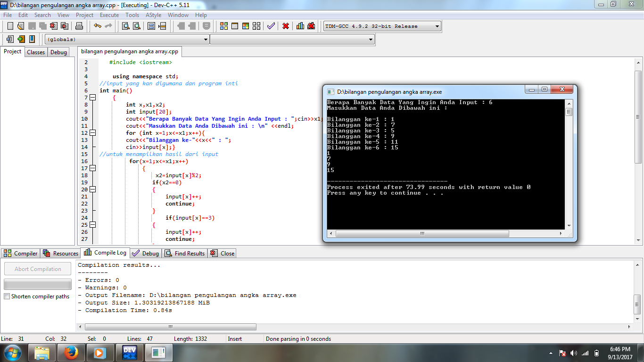Click the Profile analysis chart icon
This screenshot has height=362, width=644.
[x=300, y=26]
